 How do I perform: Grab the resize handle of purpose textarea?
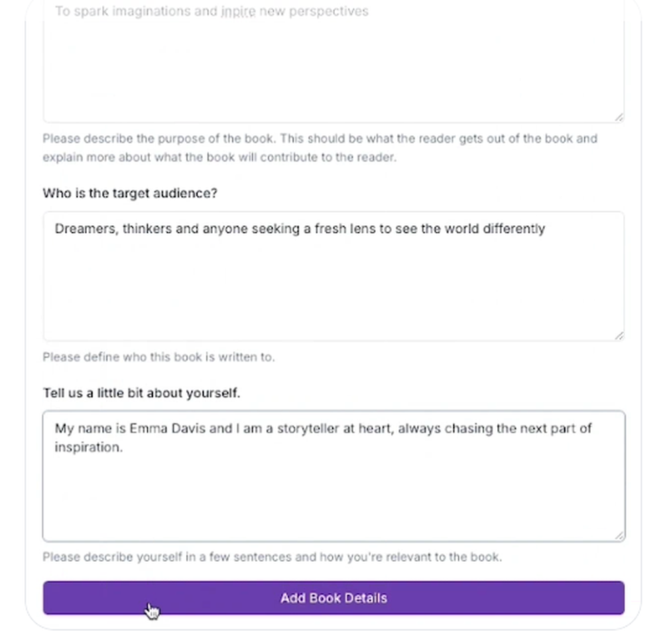point(619,117)
